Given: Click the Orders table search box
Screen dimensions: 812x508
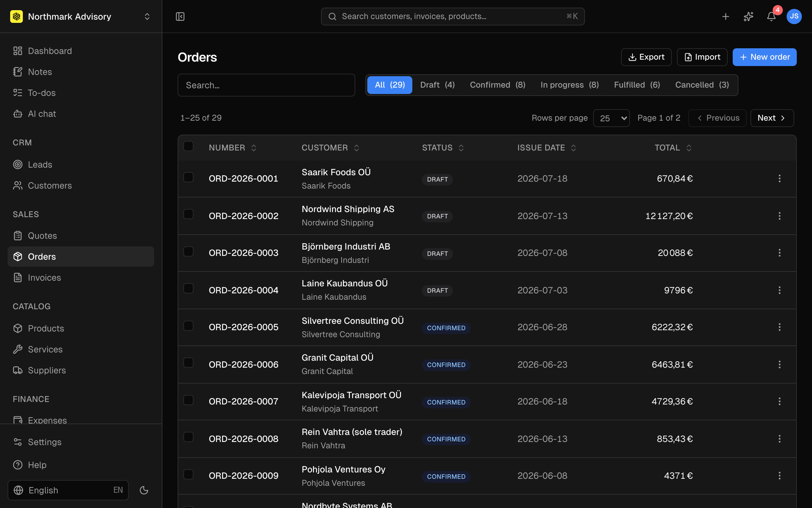Looking at the screenshot, I should click(266, 85).
